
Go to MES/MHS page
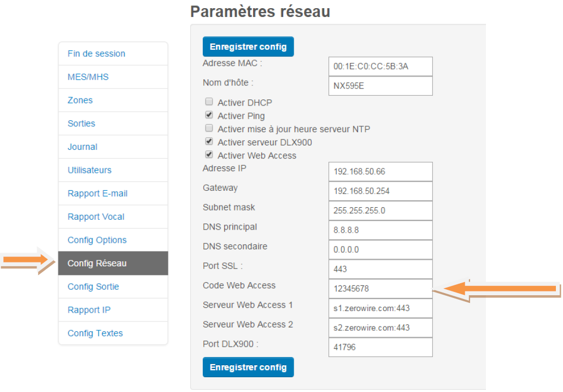coord(88,77)
